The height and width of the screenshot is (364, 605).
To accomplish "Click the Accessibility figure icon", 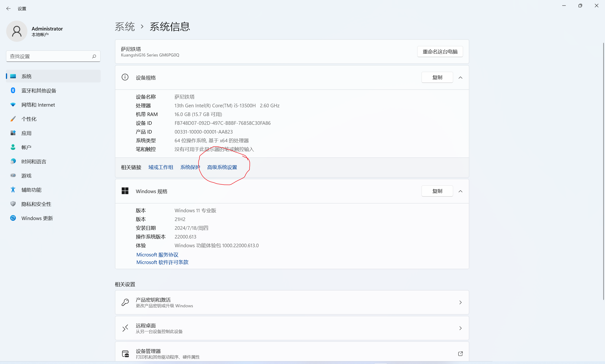I will click(x=13, y=190).
